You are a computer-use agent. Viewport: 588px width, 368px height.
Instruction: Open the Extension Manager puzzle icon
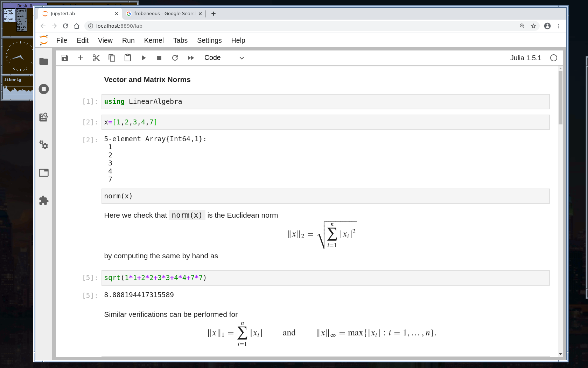click(44, 200)
